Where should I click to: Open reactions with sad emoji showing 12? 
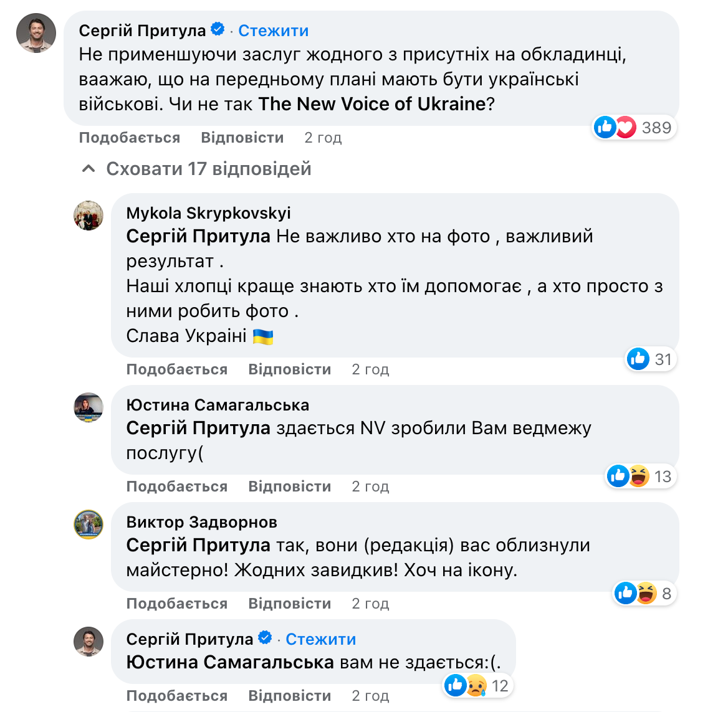coord(476,686)
